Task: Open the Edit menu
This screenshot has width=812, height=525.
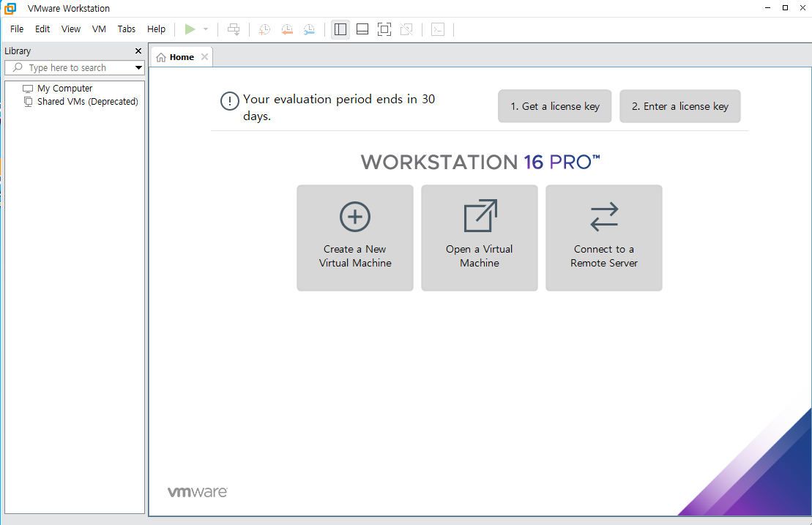Action: pyautogui.click(x=42, y=29)
